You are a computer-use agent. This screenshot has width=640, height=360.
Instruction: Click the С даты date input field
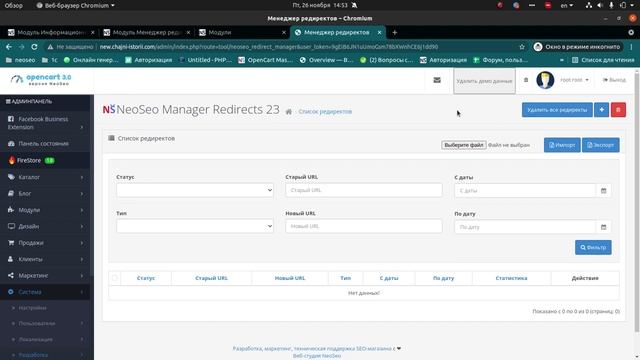(525, 191)
